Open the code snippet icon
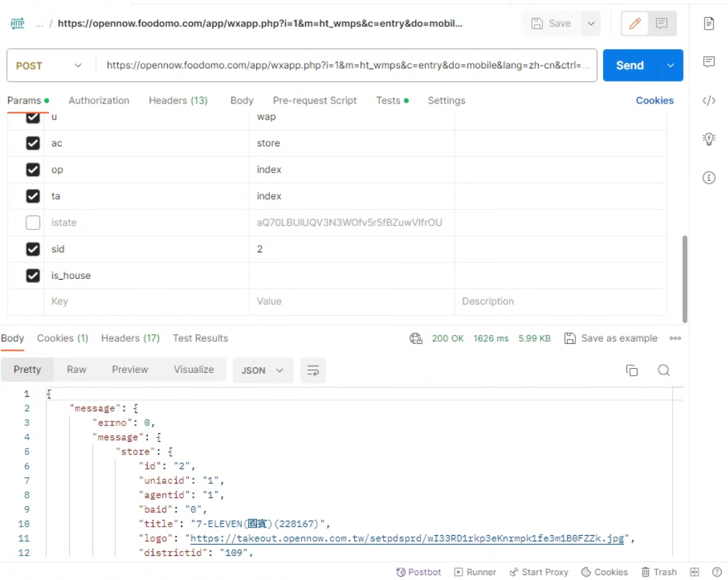The width and height of the screenshot is (728, 580). click(x=709, y=101)
